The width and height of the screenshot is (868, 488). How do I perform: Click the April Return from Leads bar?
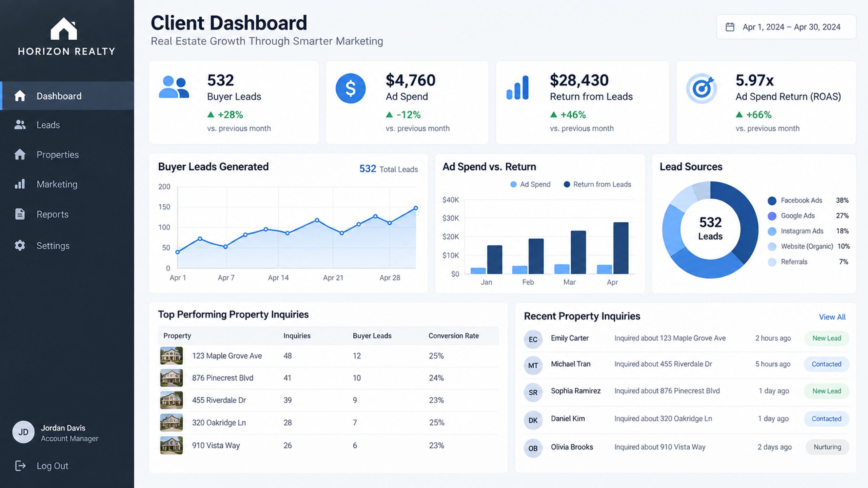[621, 248]
